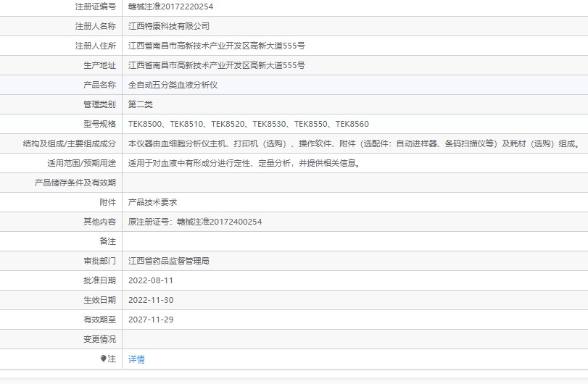The width and height of the screenshot is (588, 384).
Task: Select registrant name 江西特康科技有限公司
Action: (x=169, y=26)
